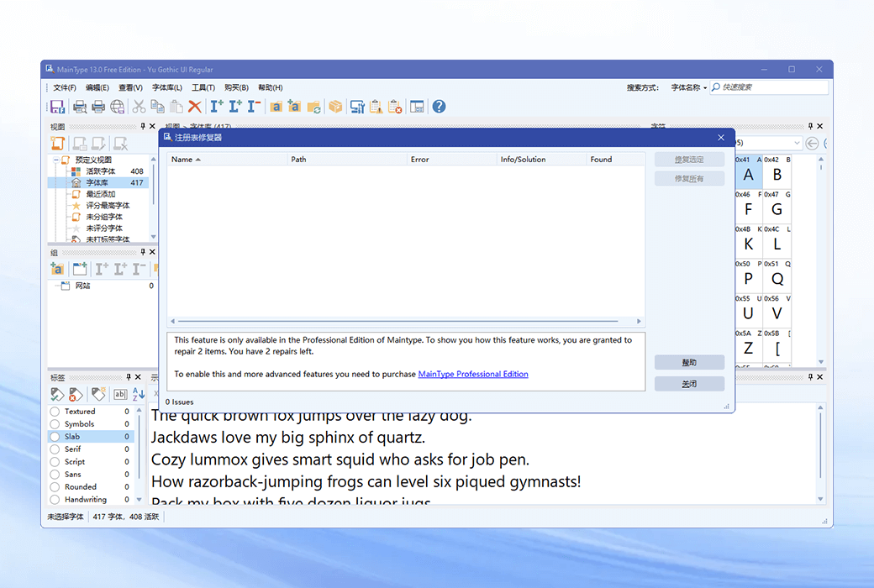Toggle the Handwriting tag circle
The width and height of the screenshot is (874, 588).
coord(55,500)
